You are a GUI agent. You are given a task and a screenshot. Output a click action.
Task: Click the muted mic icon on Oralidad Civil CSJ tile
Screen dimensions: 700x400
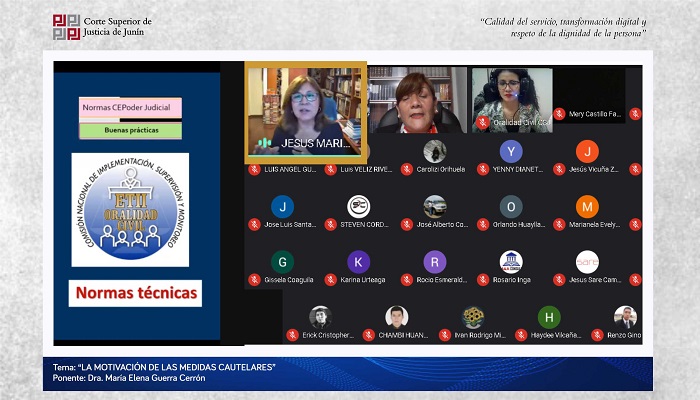tap(483, 122)
